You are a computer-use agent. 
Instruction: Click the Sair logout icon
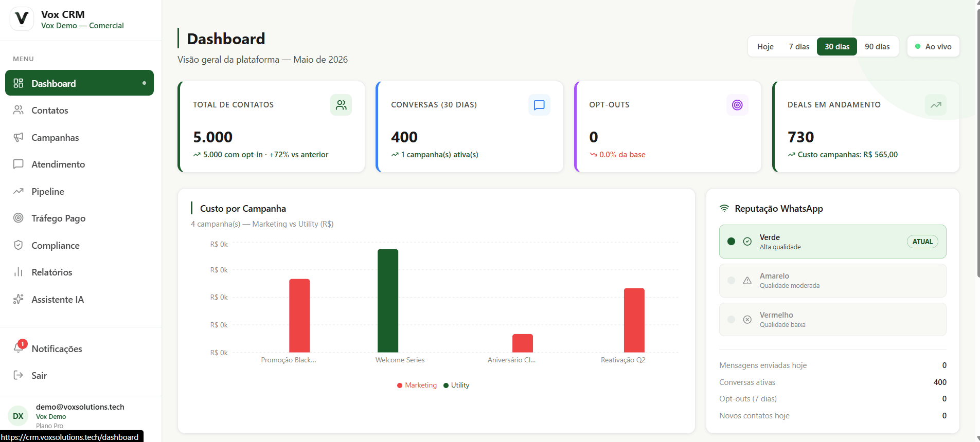[x=19, y=375]
